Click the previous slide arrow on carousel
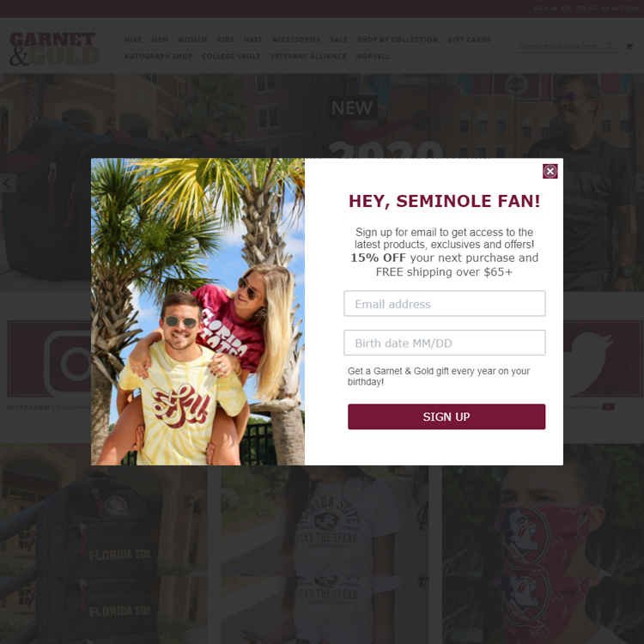This screenshot has width=644, height=644. tap(7, 183)
